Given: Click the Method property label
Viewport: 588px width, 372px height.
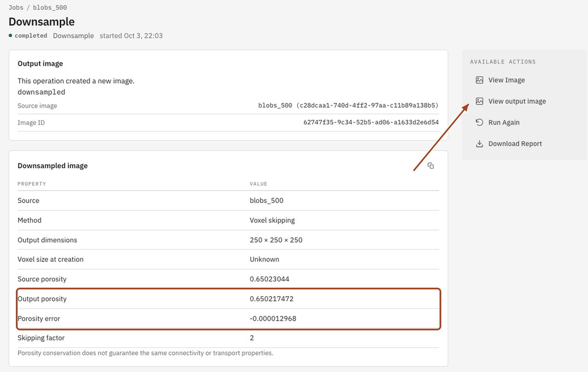Looking at the screenshot, I should [29, 220].
